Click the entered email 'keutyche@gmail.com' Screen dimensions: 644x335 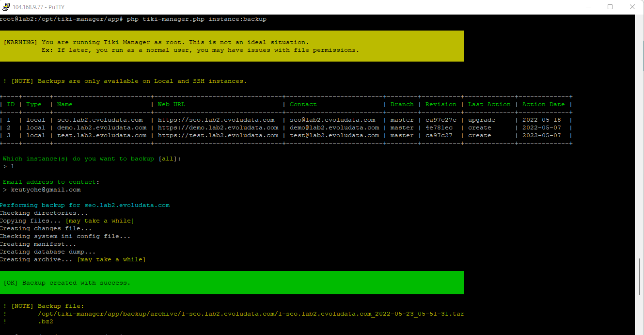46,190
